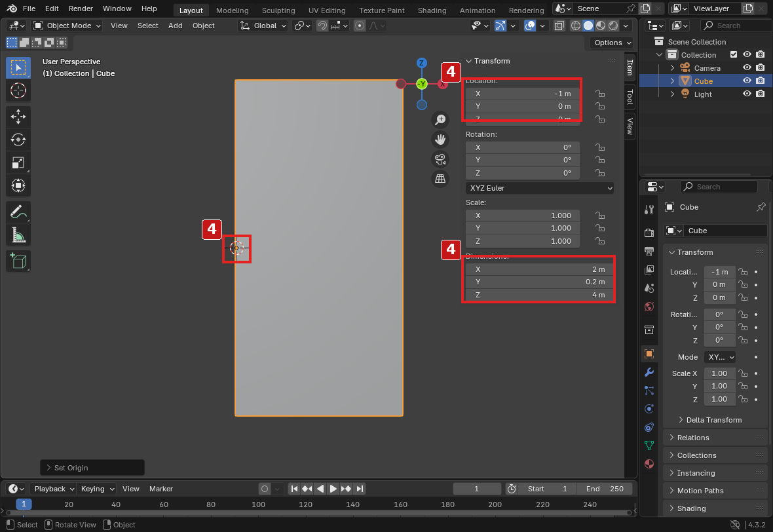This screenshot has width=773, height=532.
Task: Open the Global transform orientation dropdown
Action: (x=263, y=26)
